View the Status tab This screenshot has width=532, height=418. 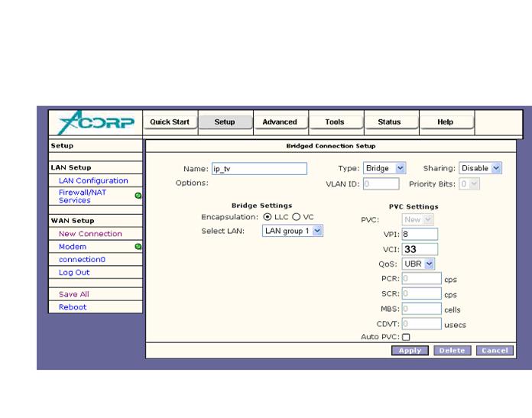coord(389,122)
